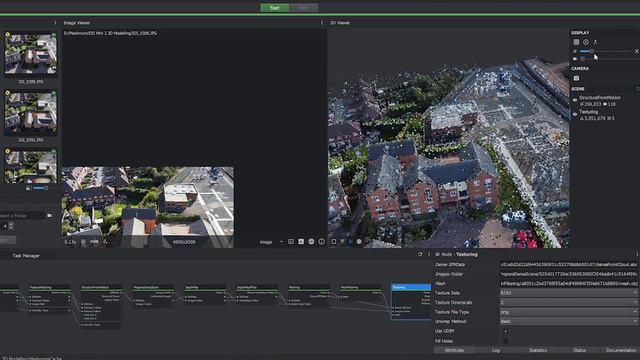Viewport: 640px width, 360px height.
Task: Select the second image thumbnail in gallery
Action: pos(31,113)
